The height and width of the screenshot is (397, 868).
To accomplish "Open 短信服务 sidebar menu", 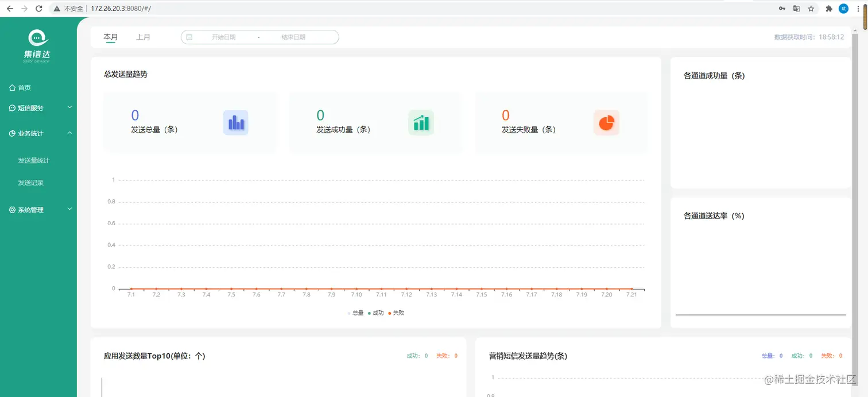I will coord(38,108).
